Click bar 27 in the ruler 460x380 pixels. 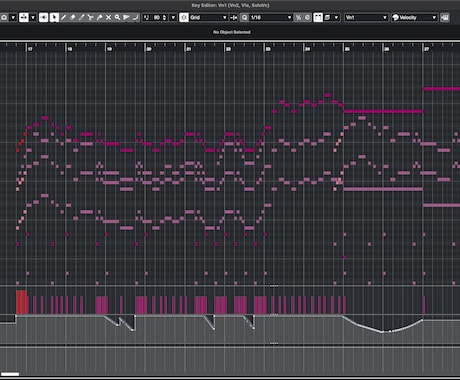[427, 49]
